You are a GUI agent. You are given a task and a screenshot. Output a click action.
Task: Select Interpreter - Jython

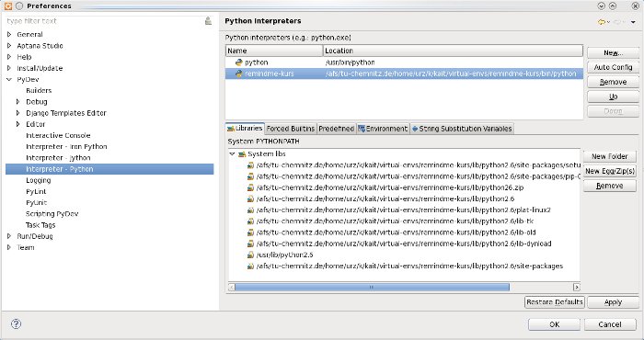click(58, 157)
